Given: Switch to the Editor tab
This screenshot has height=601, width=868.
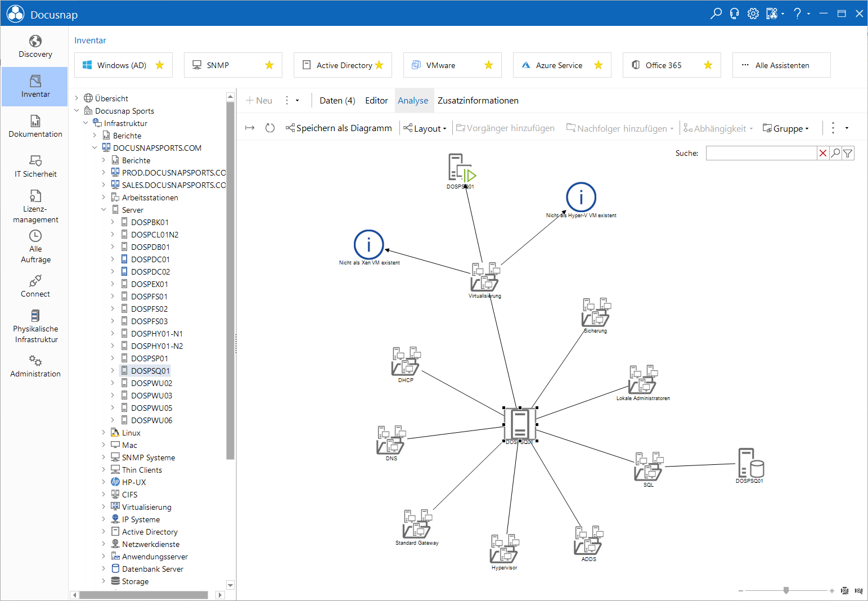Looking at the screenshot, I should (x=376, y=101).
